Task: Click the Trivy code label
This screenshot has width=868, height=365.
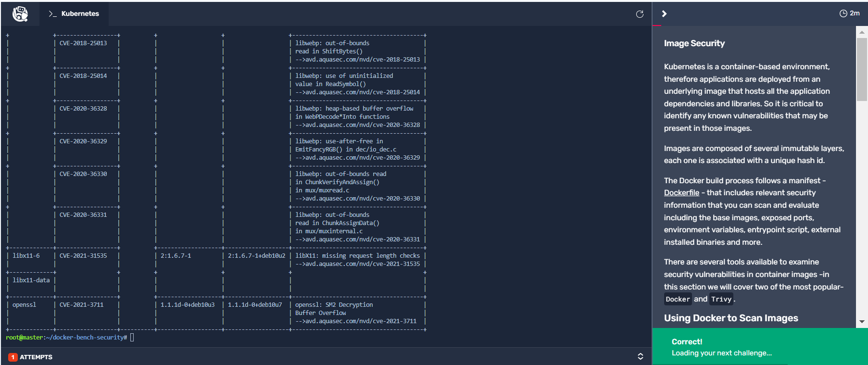Action: pyautogui.click(x=721, y=299)
